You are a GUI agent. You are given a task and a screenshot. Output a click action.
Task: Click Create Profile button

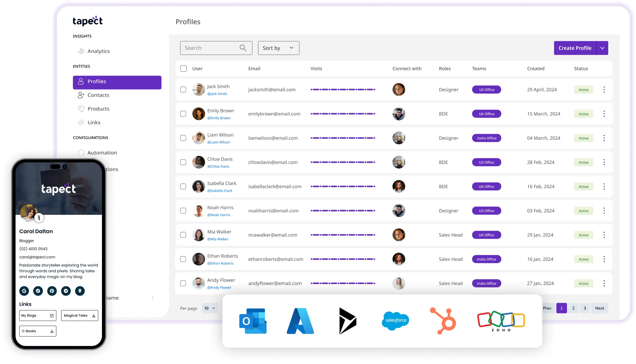click(575, 48)
